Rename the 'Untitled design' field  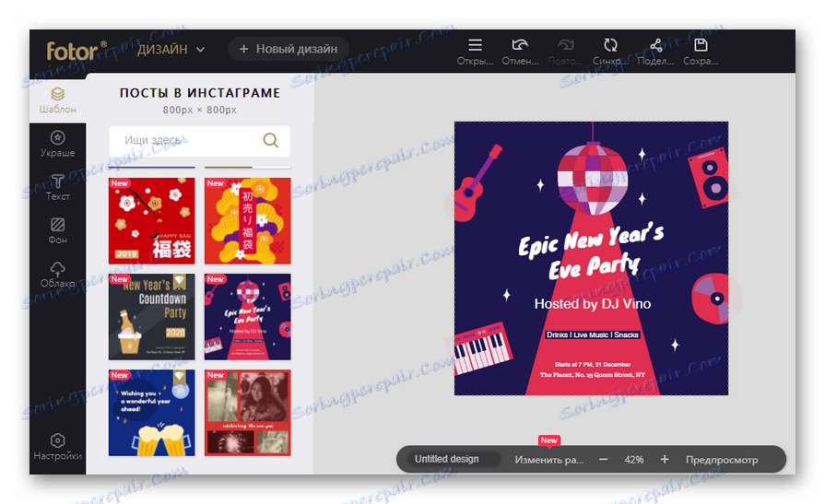coord(453,459)
